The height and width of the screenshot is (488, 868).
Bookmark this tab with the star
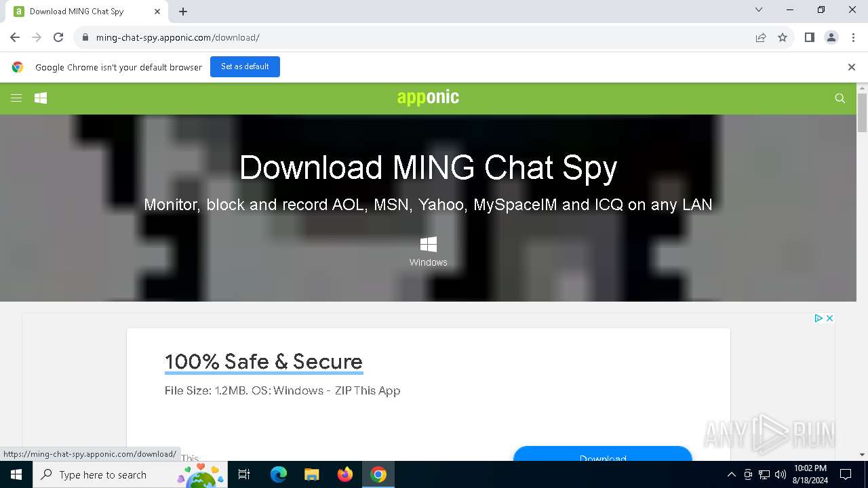[x=783, y=37]
